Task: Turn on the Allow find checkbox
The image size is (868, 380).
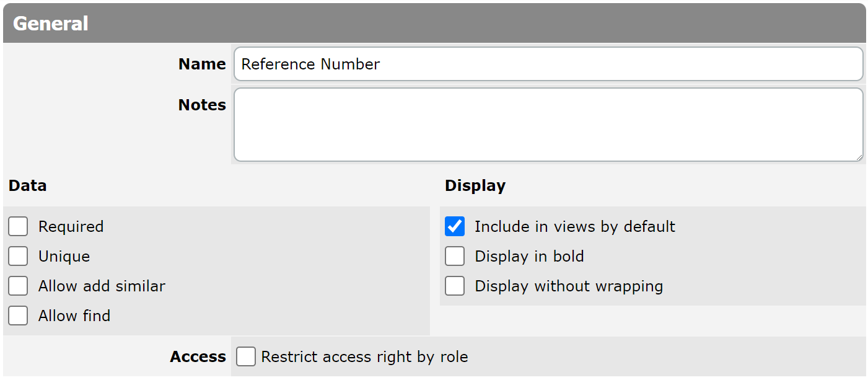Action: [18, 316]
